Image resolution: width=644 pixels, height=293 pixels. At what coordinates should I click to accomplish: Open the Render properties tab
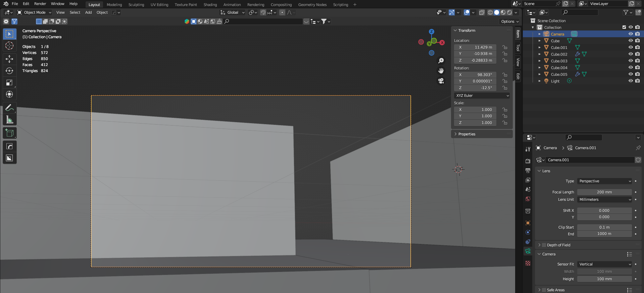pyautogui.click(x=528, y=161)
